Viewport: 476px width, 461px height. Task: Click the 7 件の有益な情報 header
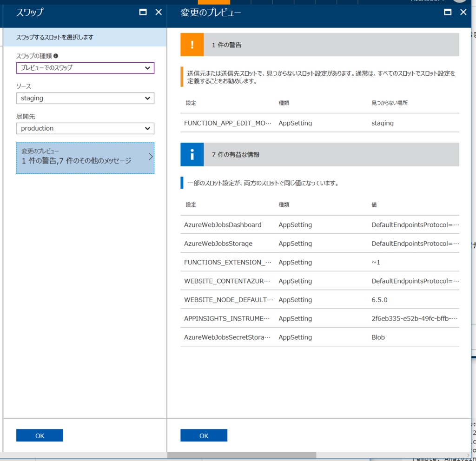click(x=320, y=154)
